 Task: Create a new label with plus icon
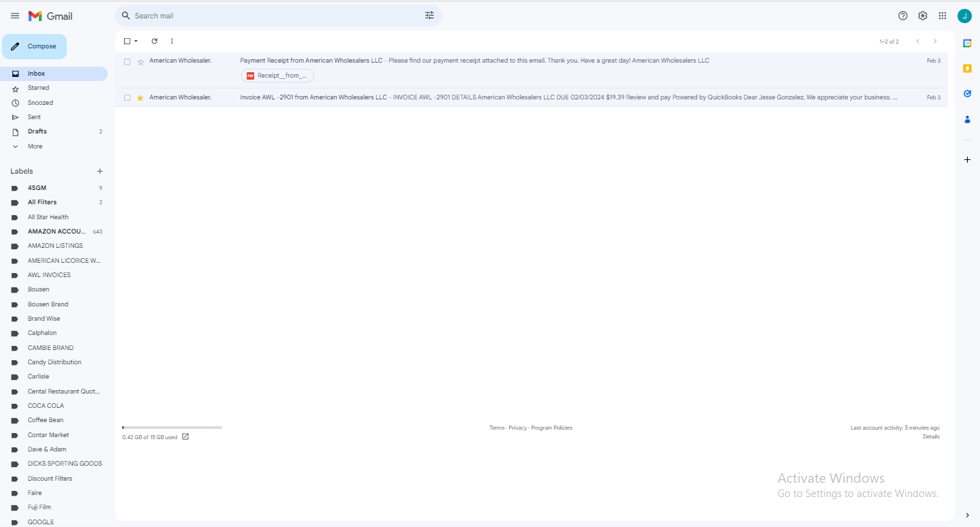(x=99, y=171)
